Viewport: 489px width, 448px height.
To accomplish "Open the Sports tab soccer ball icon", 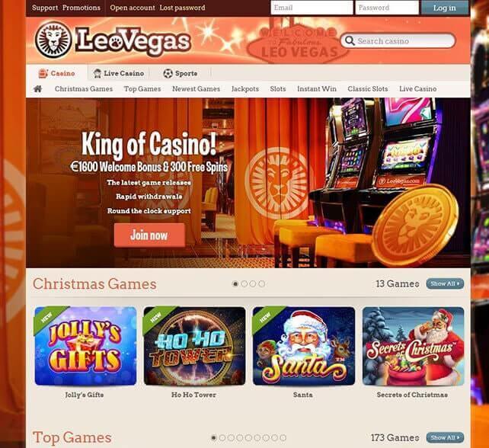I will tap(168, 73).
